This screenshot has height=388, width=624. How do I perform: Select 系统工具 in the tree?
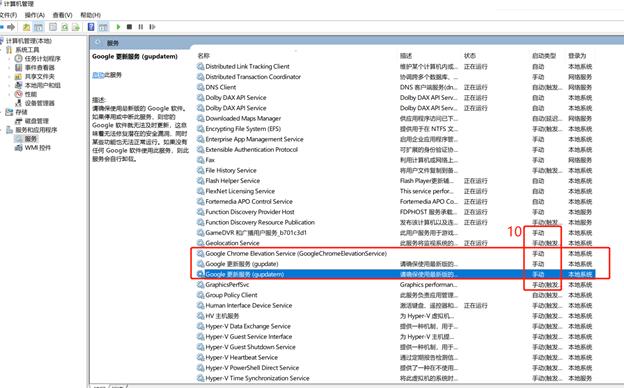pyautogui.click(x=27, y=50)
